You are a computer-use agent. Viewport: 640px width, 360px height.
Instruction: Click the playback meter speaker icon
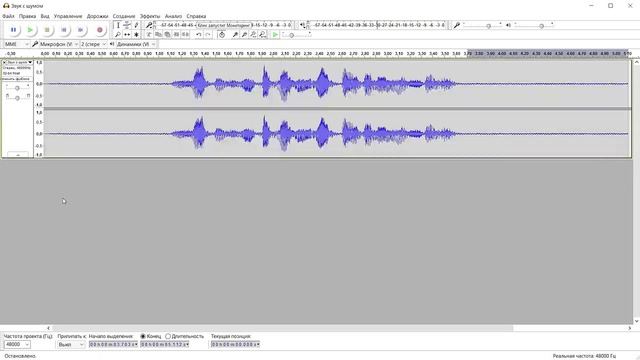tap(302, 25)
